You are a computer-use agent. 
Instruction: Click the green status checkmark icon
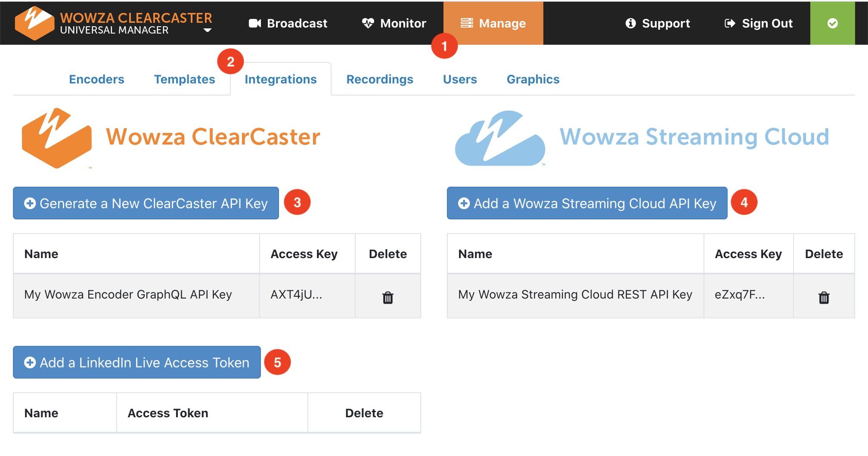click(x=833, y=23)
